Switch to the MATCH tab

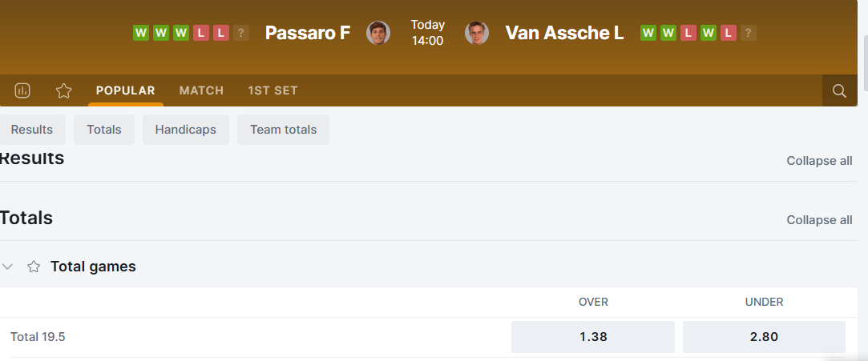point(201,90)
